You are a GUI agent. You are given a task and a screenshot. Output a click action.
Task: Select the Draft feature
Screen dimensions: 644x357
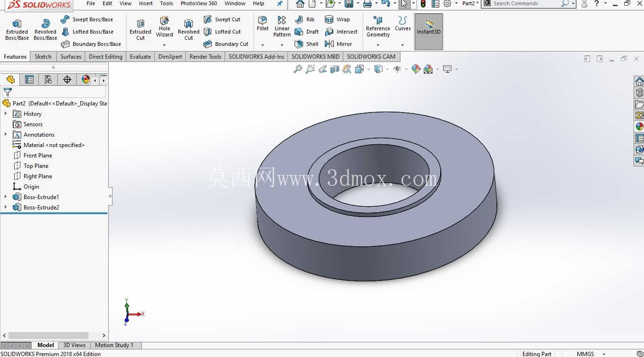(306, 32)
